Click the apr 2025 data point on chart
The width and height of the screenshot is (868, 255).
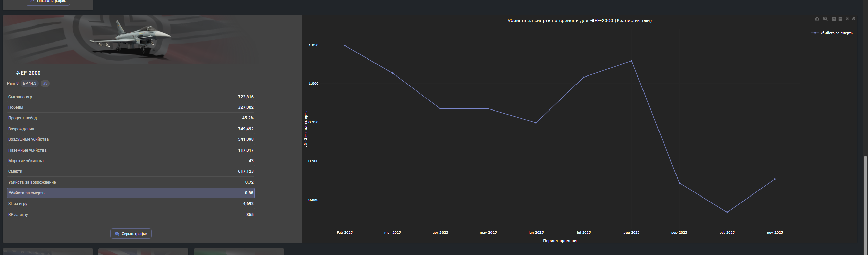[x=440, y=109]
